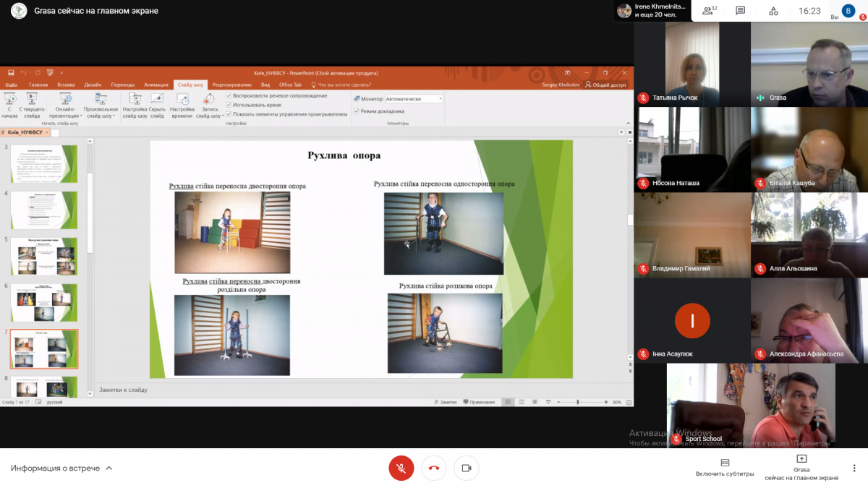Click 'Включить субтитры' captions button
This screenshot has width=868, height=488.
coord(725,468)
